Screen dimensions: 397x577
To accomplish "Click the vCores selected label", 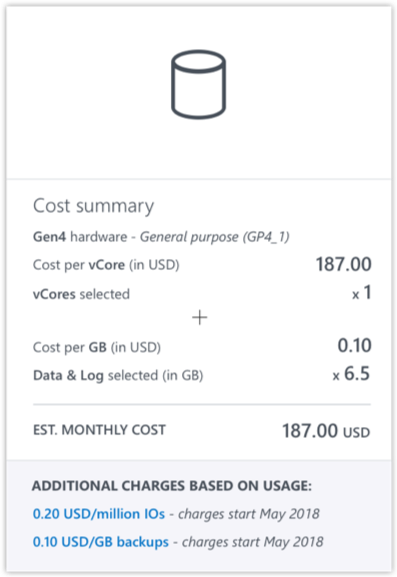I will point(81,294).
